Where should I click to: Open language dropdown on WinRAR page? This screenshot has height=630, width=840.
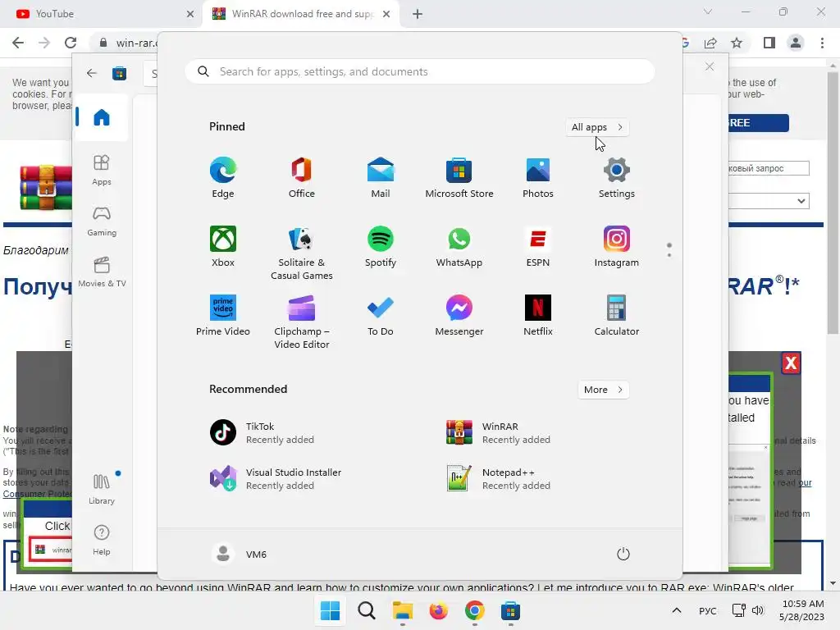[769, 201]
